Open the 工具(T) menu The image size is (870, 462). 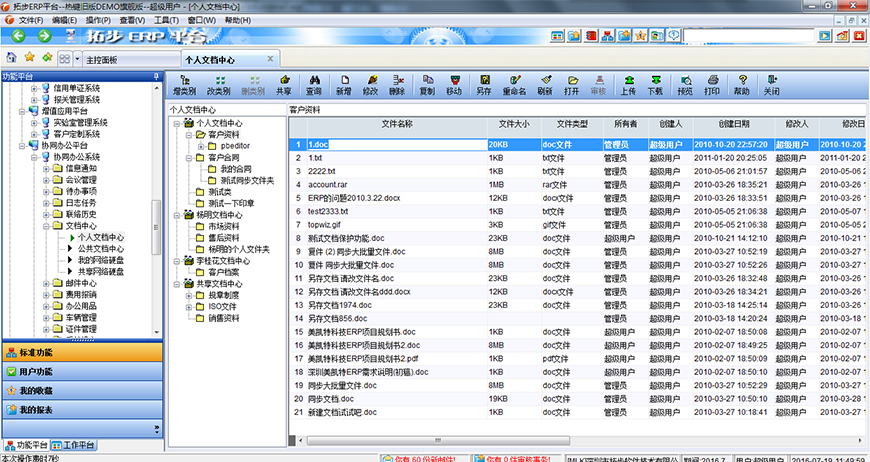(166, 20)
